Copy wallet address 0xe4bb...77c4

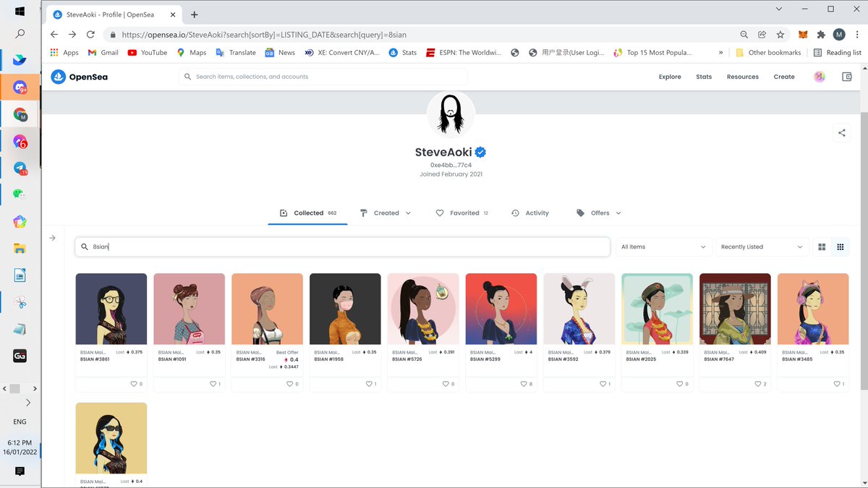pyautogui.click(x=451, y=165)
